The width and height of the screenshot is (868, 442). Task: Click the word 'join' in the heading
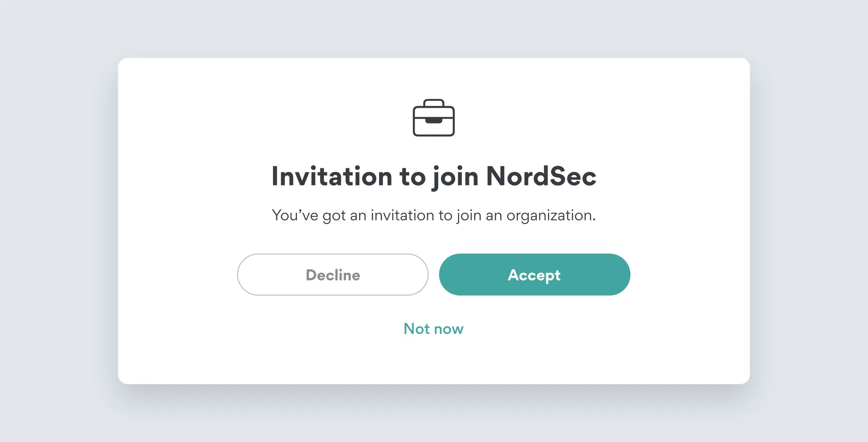click(x=455, y=176)
